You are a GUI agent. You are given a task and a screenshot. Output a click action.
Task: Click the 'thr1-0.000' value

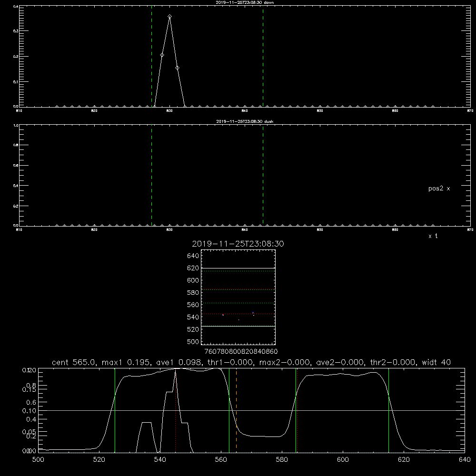pyautogui.click(x=230, y=362)
